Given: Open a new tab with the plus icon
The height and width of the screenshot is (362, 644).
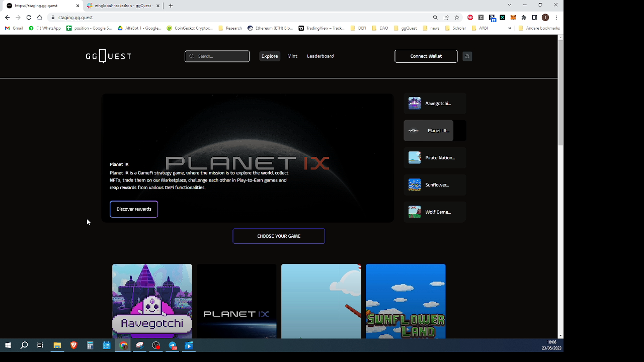Looking at the screenshot, I should (x=171, y=6).
